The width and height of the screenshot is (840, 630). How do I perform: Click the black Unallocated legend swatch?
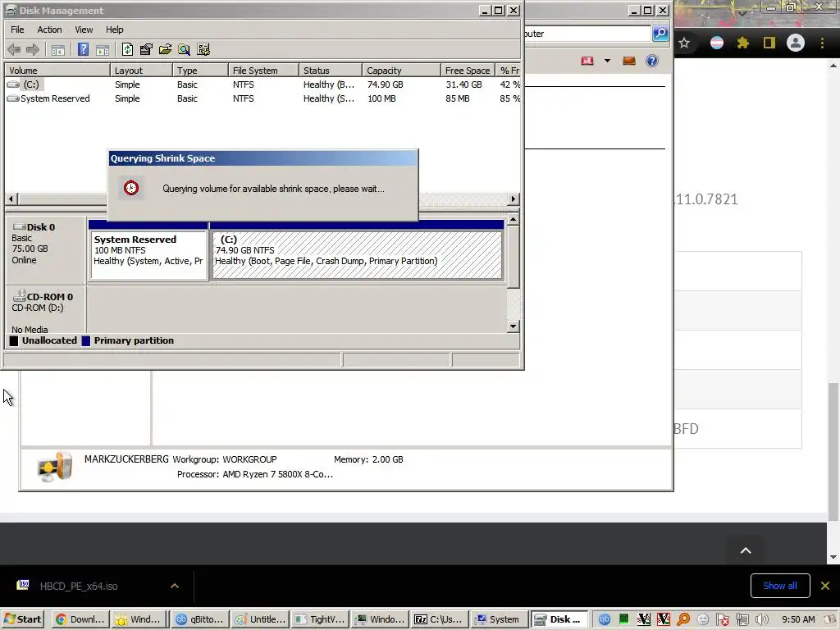tap(14, 340)
